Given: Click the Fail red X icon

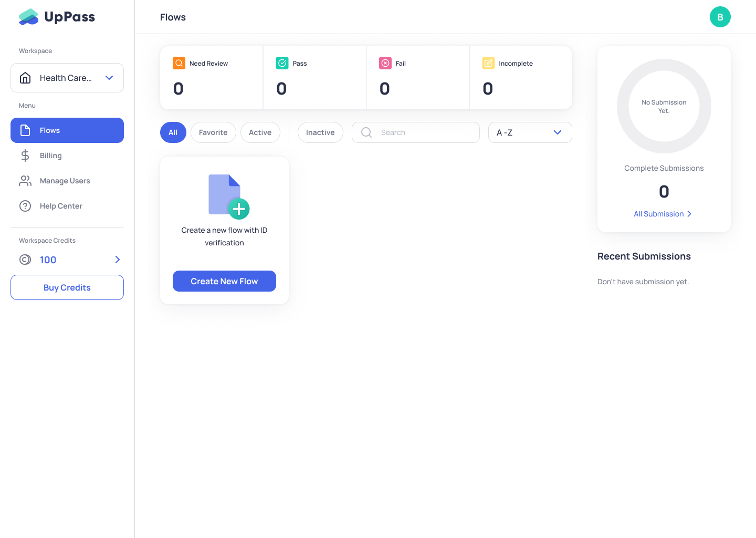Looking at the screenshot, I should (x=385, y=63).
